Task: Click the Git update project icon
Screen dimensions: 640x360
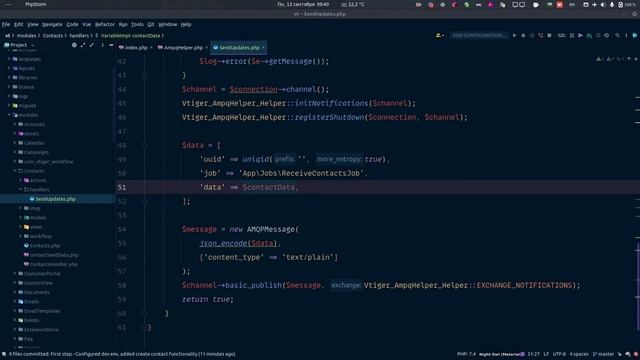Action: point(572,36)
